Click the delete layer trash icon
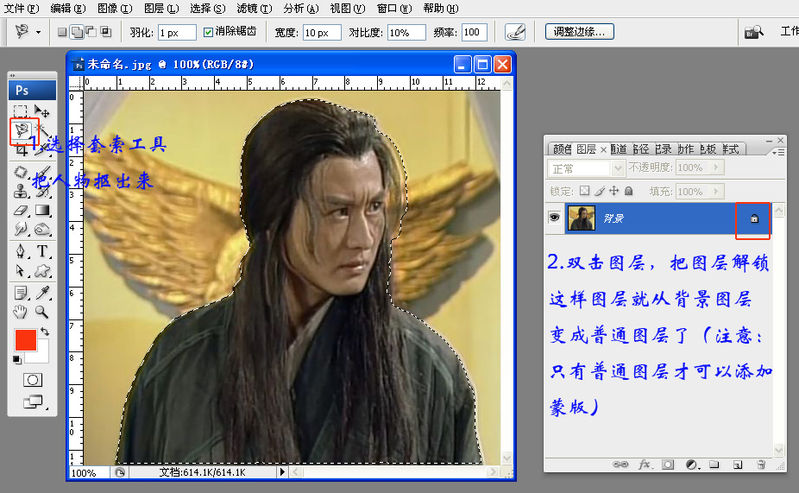The width and height of the screenshot is (799, 493). [760, 464]
